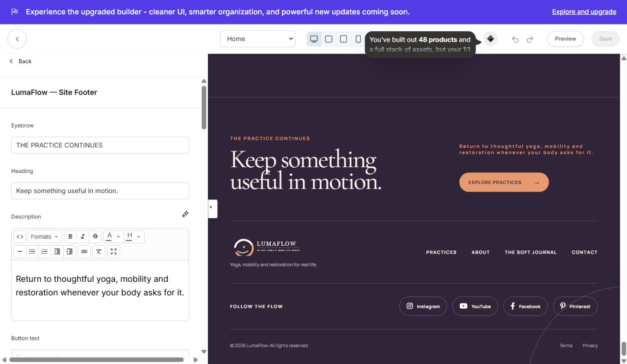Open the Facebook social button
Viewport: 627px width, 364px height.
(x=525, y=306)
